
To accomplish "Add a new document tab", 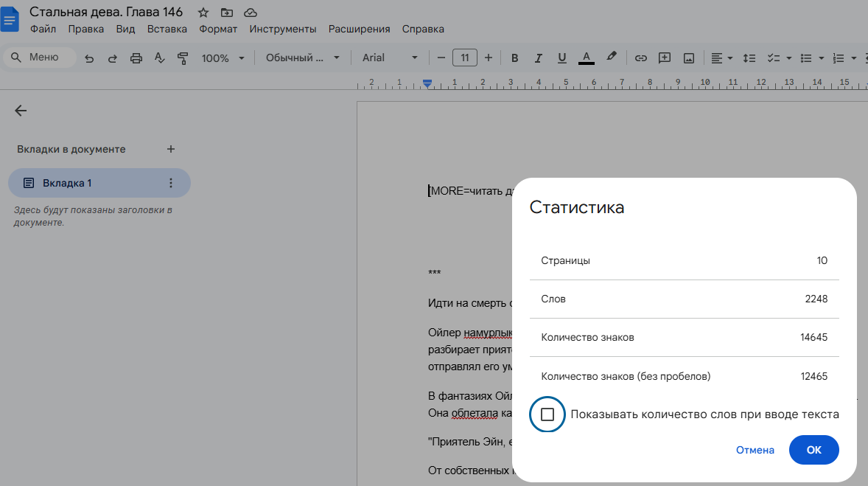I will click(x=171, y=149).
